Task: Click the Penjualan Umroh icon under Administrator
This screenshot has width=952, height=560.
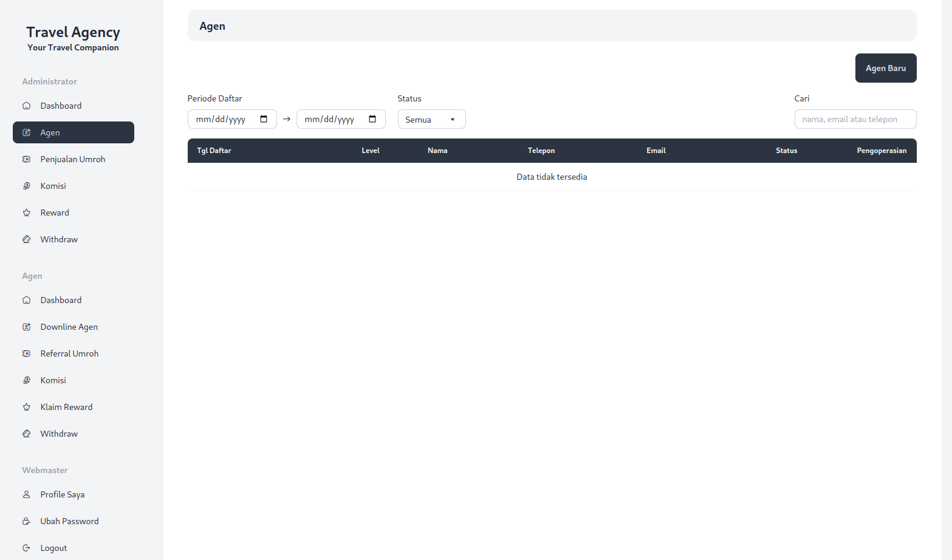Action: (x=26, y=159)
